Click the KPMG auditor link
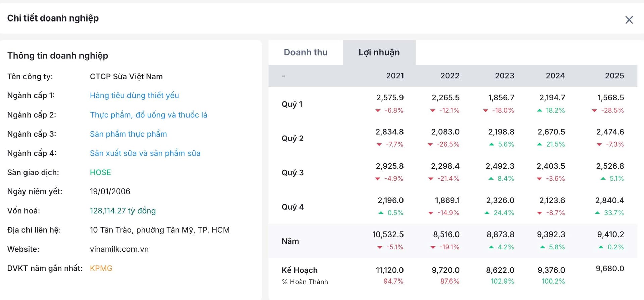The image size is (644, 300). [101, 268]
